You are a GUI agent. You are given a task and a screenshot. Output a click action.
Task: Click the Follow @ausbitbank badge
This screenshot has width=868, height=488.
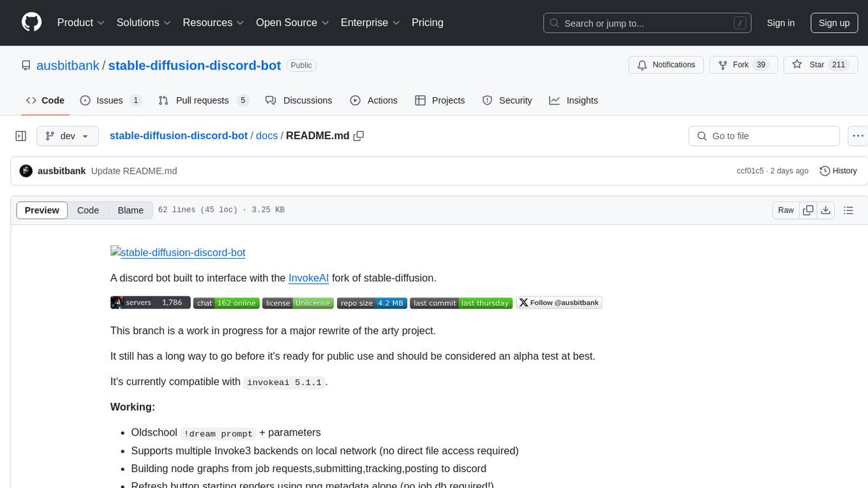click(x=559, y=303)
